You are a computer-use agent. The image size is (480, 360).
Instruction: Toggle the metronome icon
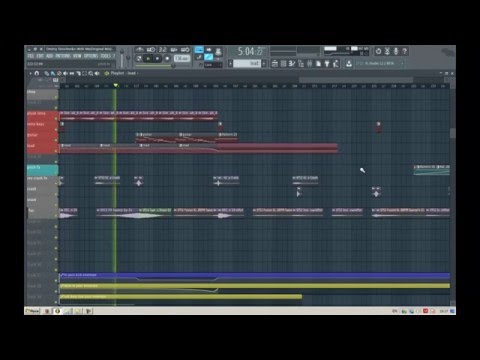point(140,50)
